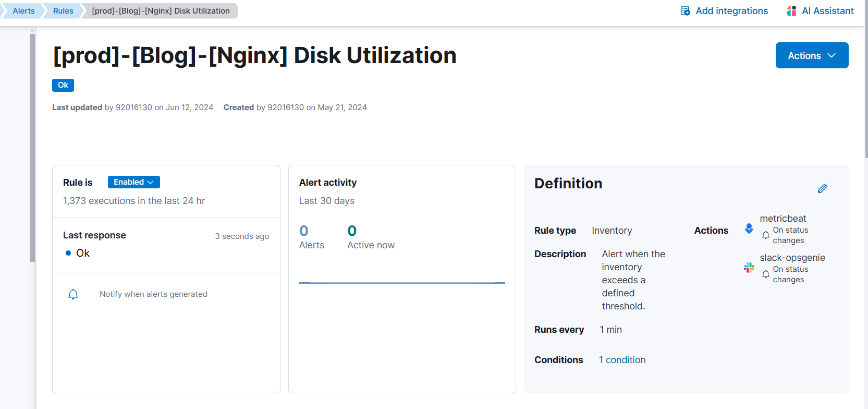
Task: Click the Ok status badge
Action: [x=63, y=85]
